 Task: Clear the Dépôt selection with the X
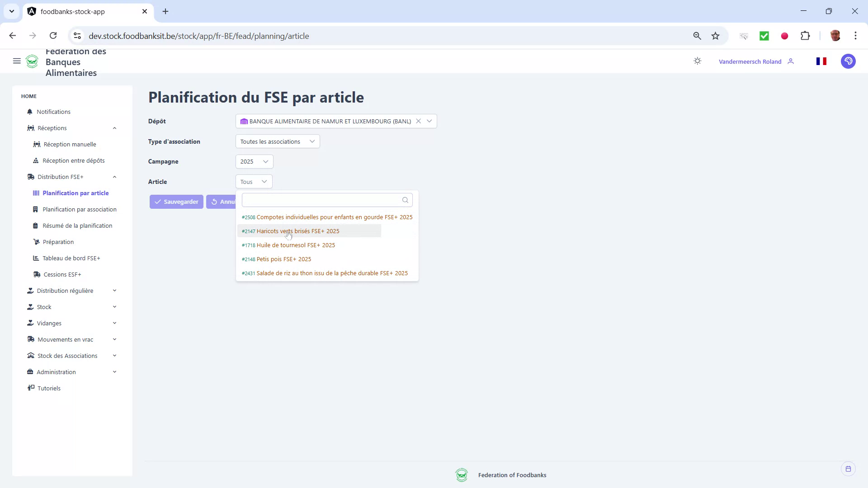coord(419,121)
